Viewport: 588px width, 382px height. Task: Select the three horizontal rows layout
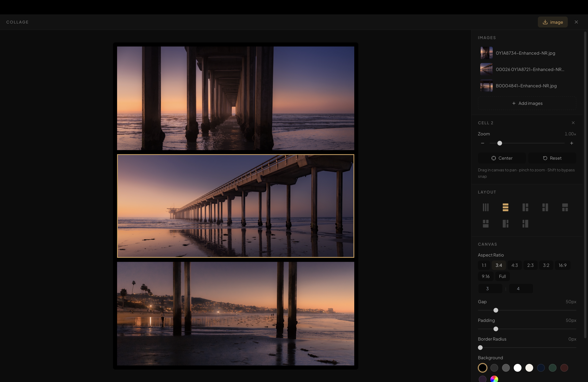point(506,207)
